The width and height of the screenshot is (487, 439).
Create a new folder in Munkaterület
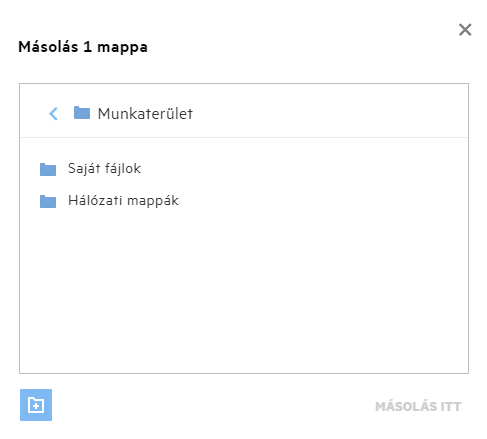(36, 405)
